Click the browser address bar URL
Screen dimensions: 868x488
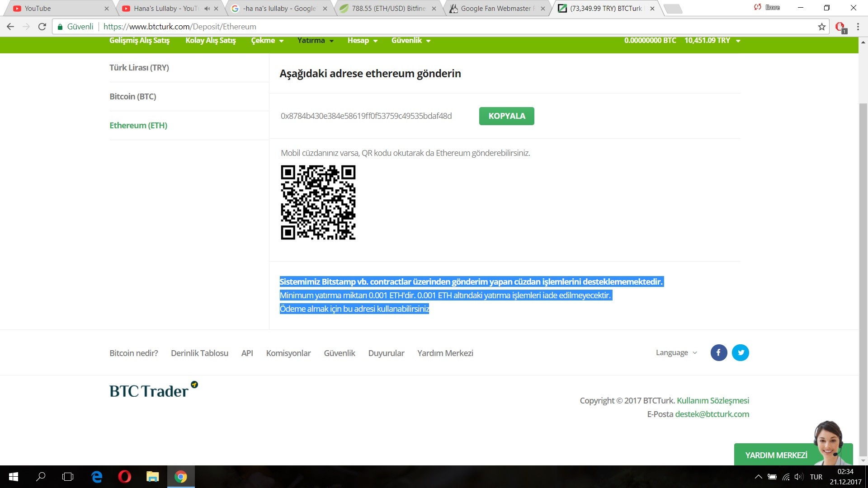coord(180,27)
